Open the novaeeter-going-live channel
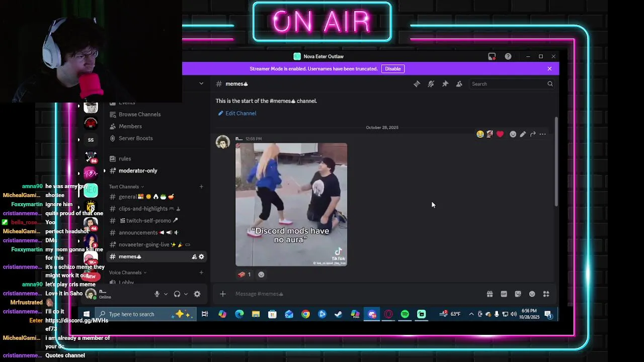644x362 pixels. coord(157,245)
